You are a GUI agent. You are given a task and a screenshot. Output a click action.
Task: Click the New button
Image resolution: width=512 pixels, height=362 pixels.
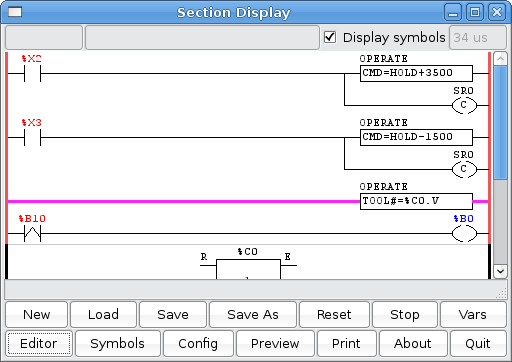point(37,314)
